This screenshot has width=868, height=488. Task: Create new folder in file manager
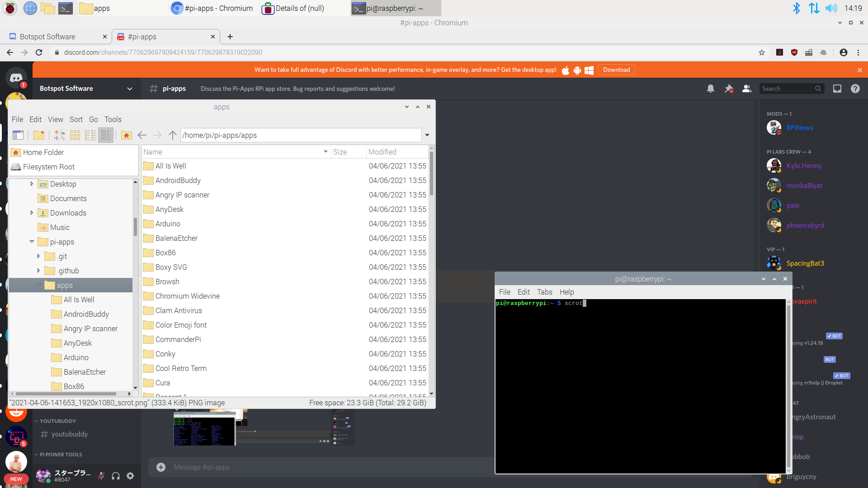point(39,135)
